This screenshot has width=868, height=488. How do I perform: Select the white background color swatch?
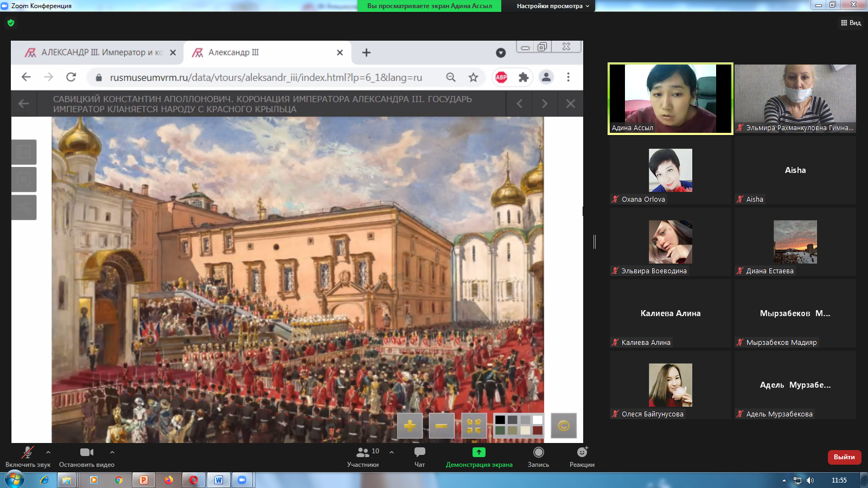(538, 420)
